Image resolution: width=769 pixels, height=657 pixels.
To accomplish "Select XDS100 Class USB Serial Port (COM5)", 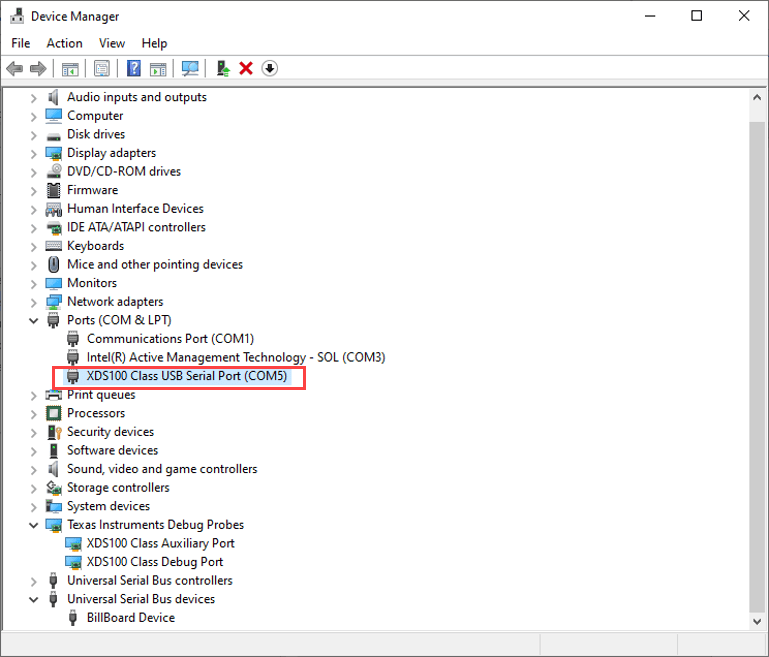I will point(187,376).
